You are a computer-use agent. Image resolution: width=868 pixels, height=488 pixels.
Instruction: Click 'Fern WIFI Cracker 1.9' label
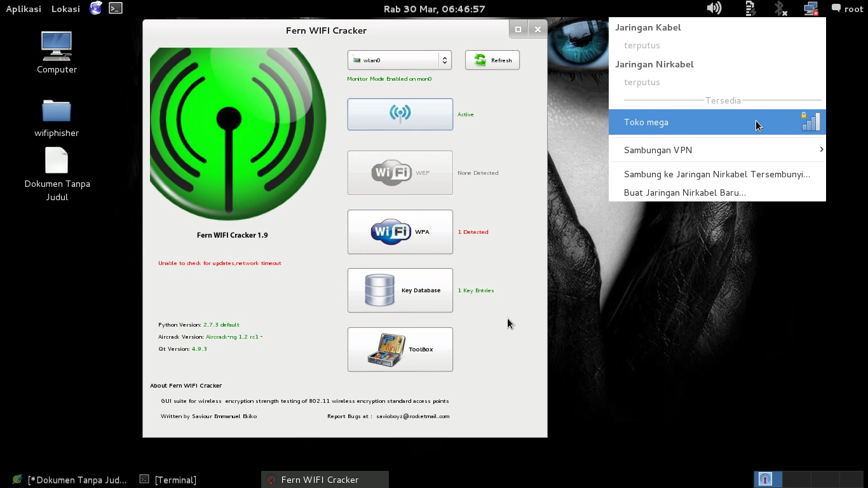[x=233, y=235]
